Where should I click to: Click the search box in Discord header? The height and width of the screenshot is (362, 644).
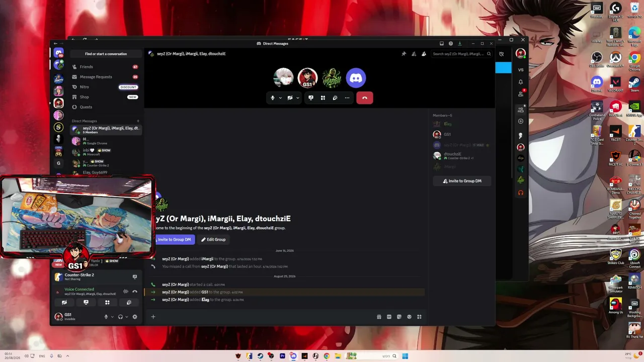tap(461, 54)
